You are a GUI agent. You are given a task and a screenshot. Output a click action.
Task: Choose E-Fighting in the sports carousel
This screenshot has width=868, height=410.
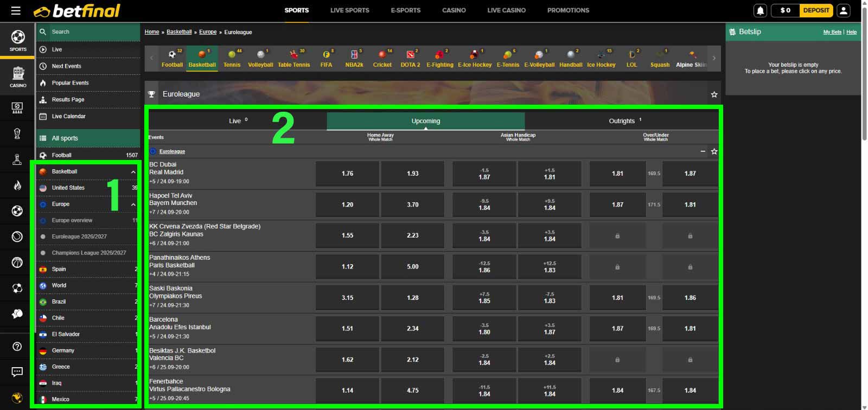[x=439, y=59]
